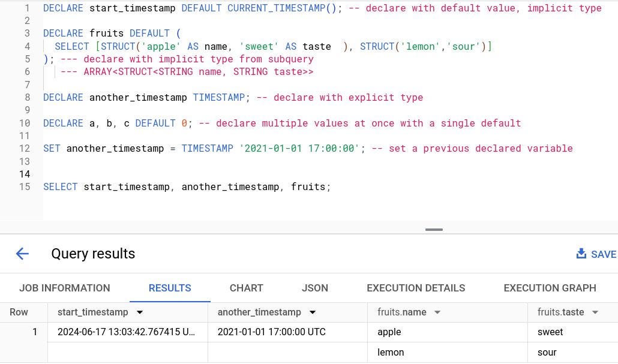Select the sweet value under fruits.taste
Viewport: 618px width, 364px height.
(550, 332)
